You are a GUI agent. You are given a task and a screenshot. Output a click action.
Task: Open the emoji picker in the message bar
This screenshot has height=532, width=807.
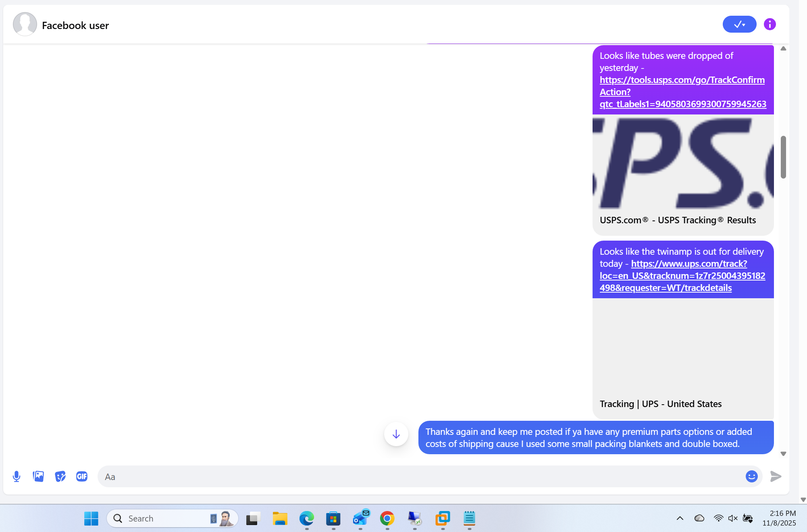751,476
